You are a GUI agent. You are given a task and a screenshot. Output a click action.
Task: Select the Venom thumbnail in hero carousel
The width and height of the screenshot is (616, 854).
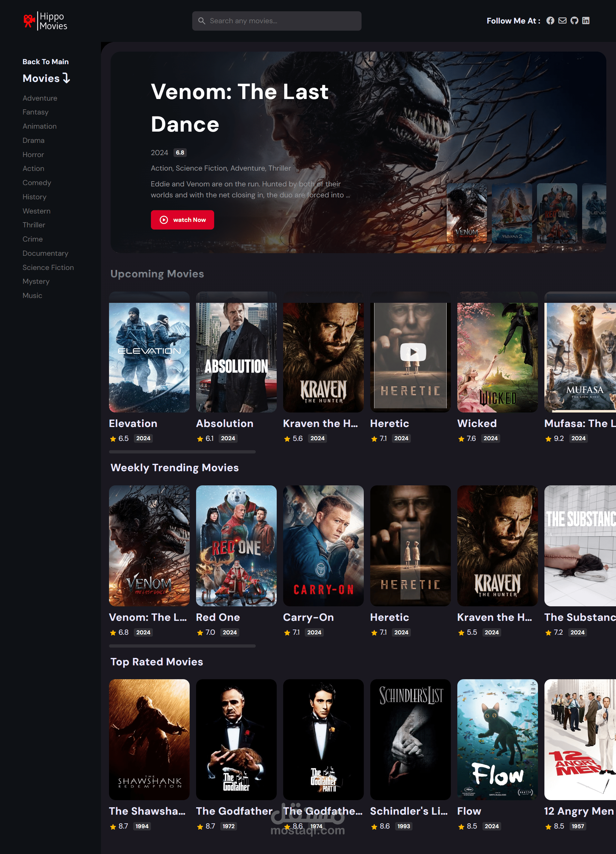coord(467,213)
